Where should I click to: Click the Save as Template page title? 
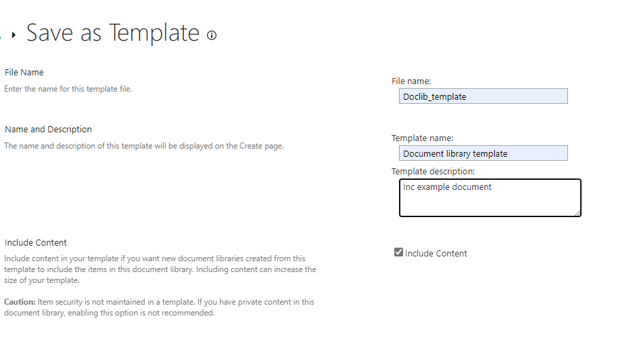pyautogui.click(x=113, y=33)
